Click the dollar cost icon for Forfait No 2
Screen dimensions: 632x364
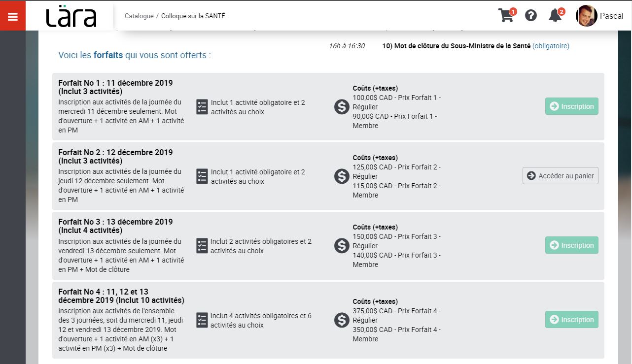pyautogui.click(x=342, y=176)
